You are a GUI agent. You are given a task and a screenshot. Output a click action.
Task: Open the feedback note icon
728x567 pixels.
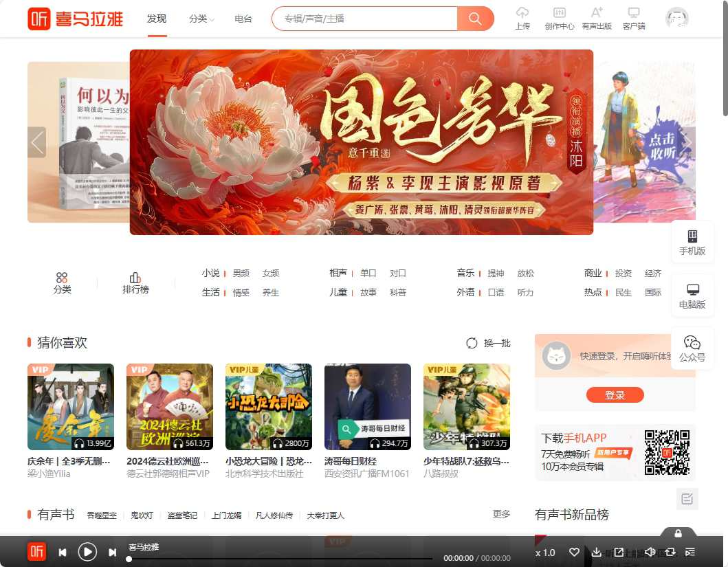click(x=687, y=499)
